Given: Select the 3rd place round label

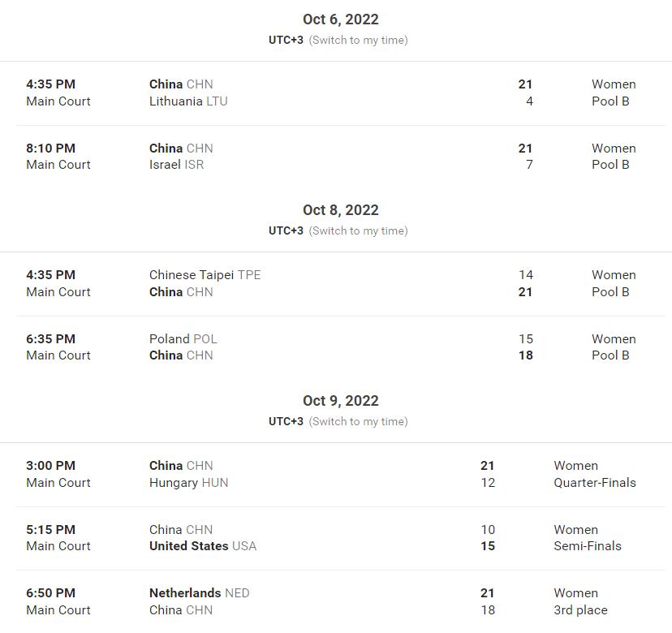Looking at the screenshot, I should click(x=580, y=610).
